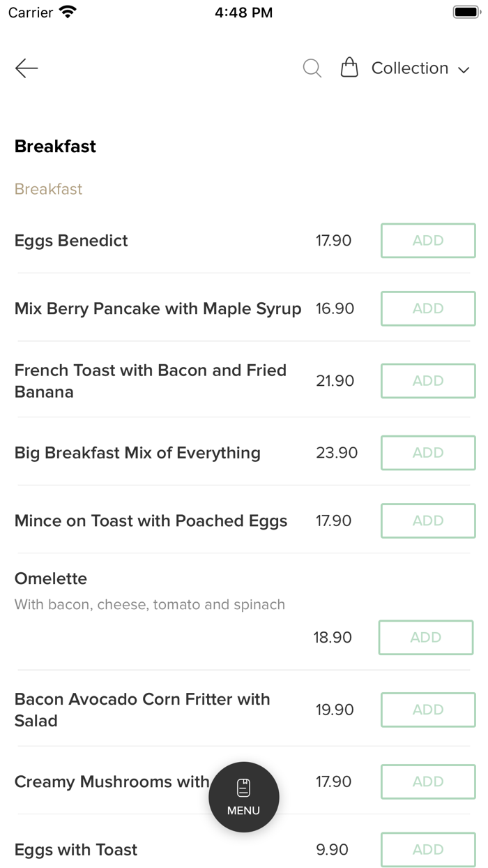Image resolution: width=488 pixels, height=868 pixels.
Task: Open the shopping bag cart icon
Action: point(349,68)
